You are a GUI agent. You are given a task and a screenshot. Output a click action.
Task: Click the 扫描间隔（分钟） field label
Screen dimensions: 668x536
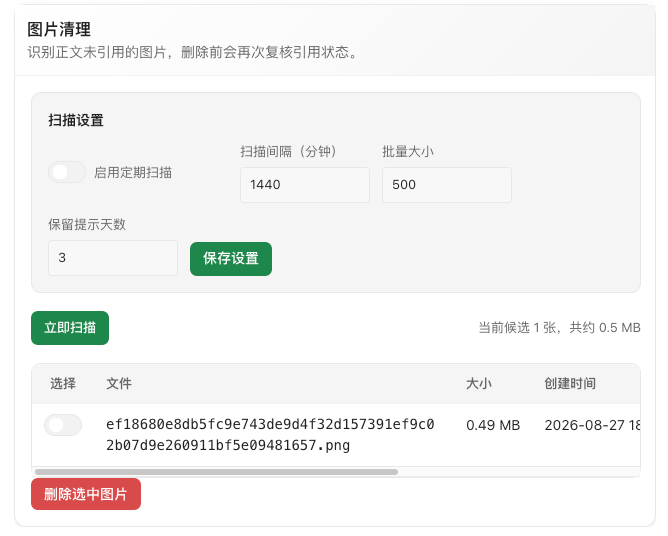click(x=288, y=151)
